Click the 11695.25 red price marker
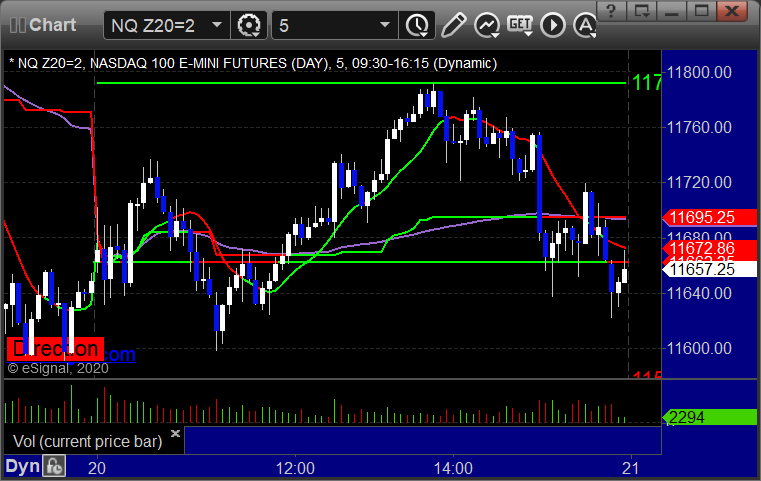The width and height of the screenshot is (761, 481). pyautogui.click(x=710, y=217)
